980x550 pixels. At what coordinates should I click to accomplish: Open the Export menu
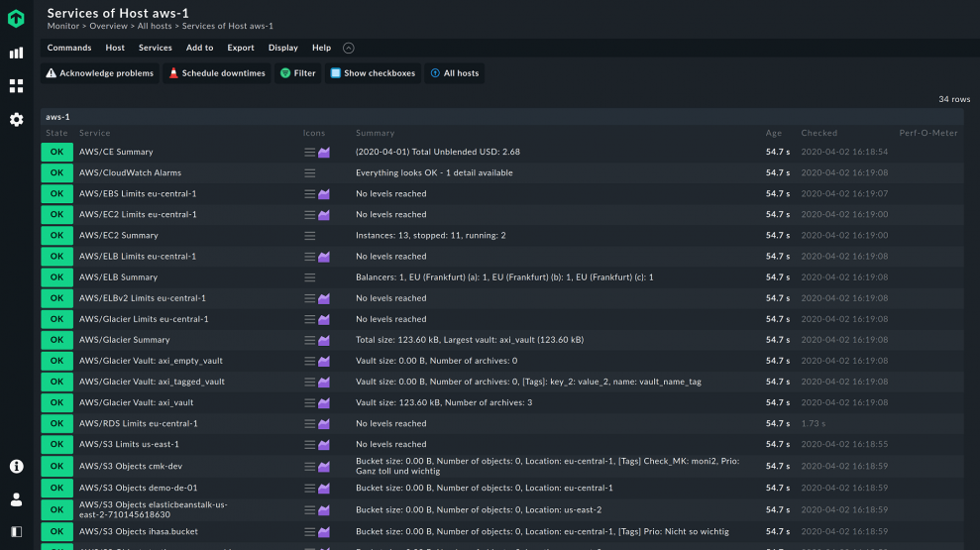(241, 48)
